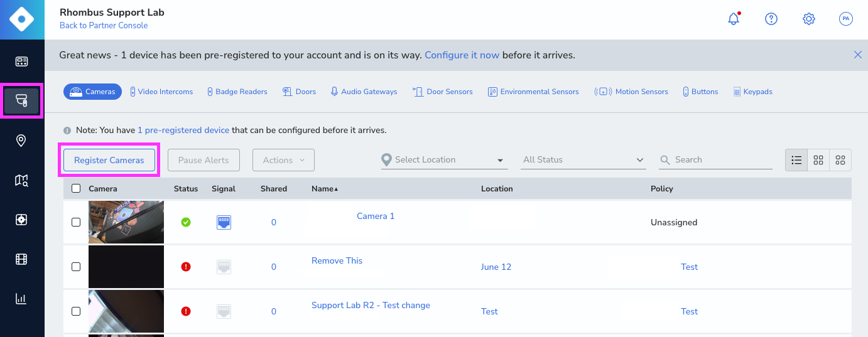Switch to the Video Intercoms tab
Image resolution: width=868 pixels, height=337 pixels.
tap(161, 92)
